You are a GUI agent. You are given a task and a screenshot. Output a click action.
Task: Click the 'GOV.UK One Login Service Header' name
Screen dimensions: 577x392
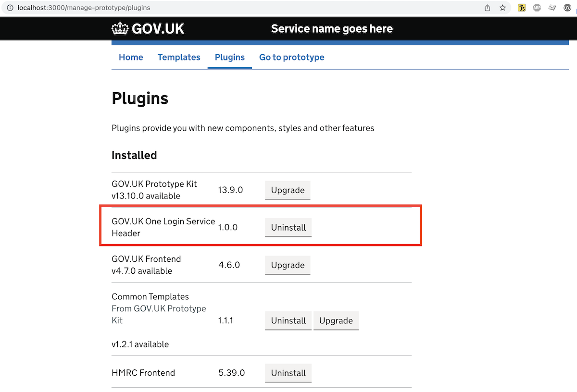pyautogui.click(x=163, y=227)
